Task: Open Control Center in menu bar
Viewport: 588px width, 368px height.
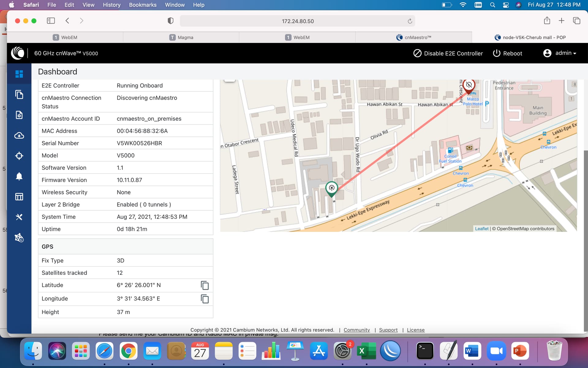Action: pyautogui.click(x=506, y=5)
